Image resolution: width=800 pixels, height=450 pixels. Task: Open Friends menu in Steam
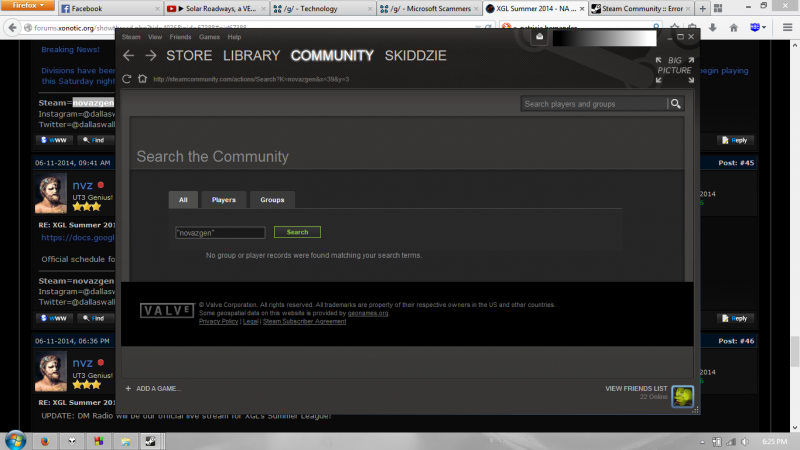(180, 37)
